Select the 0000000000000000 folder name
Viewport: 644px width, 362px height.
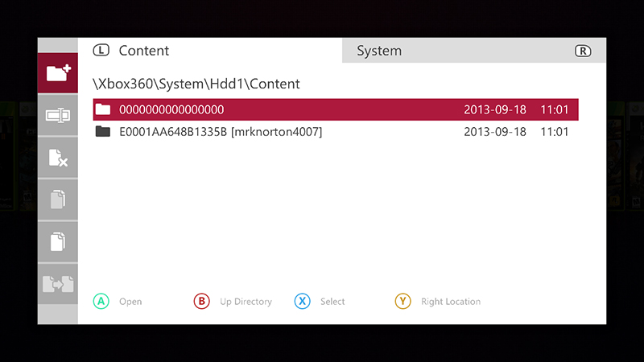171,109
